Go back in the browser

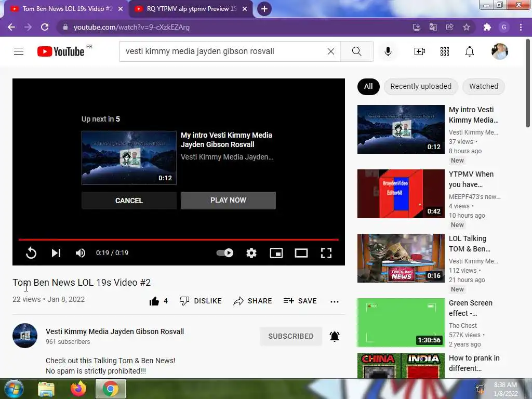[11, 27]
